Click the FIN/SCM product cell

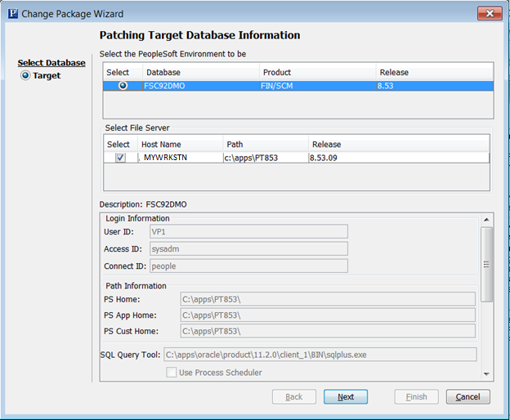coord(317,86)
